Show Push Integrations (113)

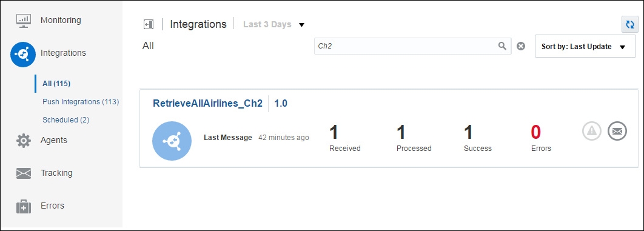[x=81, y=101]
